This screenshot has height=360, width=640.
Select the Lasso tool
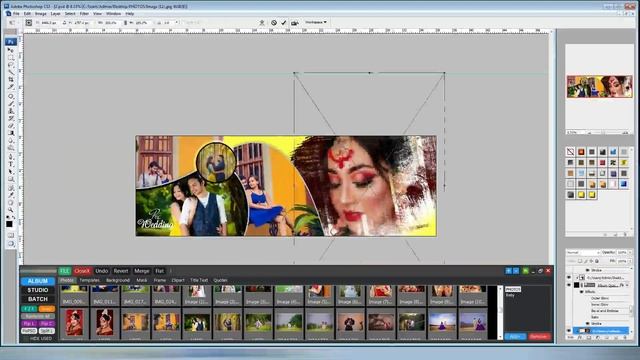(x=11, y=65)
